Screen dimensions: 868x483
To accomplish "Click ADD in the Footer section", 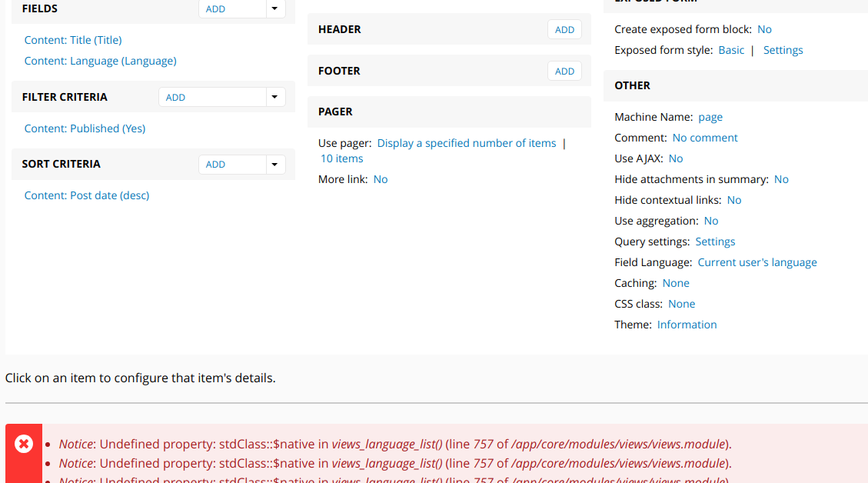I will (x=564, y=70).
